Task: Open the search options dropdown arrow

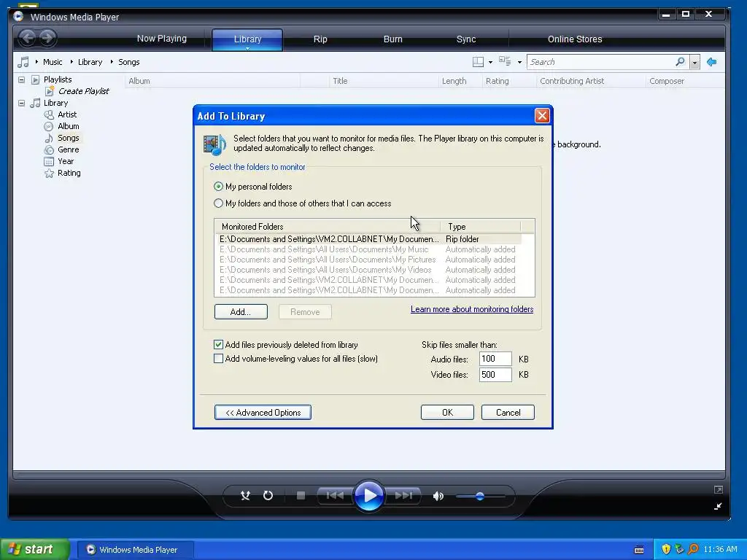Action: click(694, 62)
